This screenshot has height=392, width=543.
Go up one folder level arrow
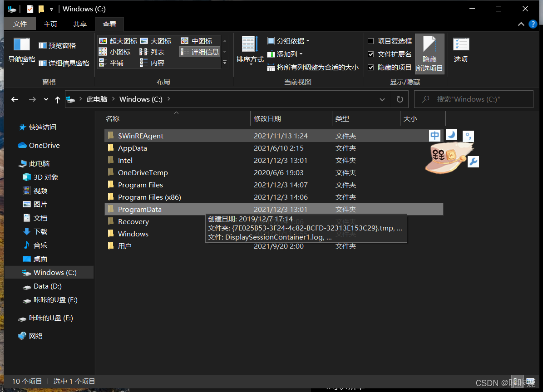tap(58, 100)
